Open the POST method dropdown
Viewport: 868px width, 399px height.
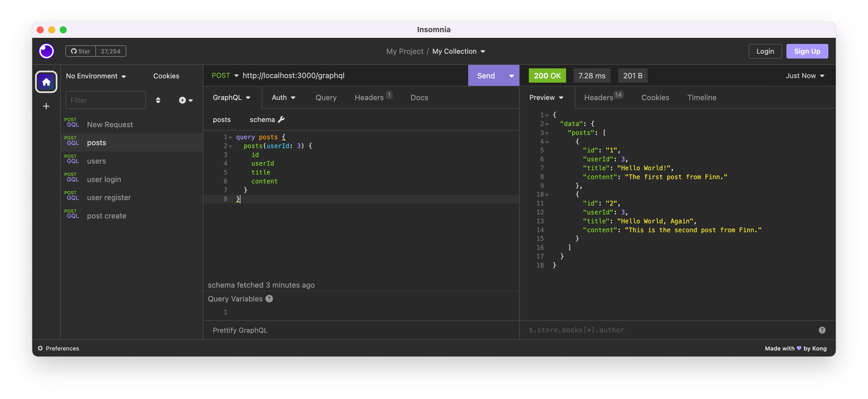click(x=225, y=75)
